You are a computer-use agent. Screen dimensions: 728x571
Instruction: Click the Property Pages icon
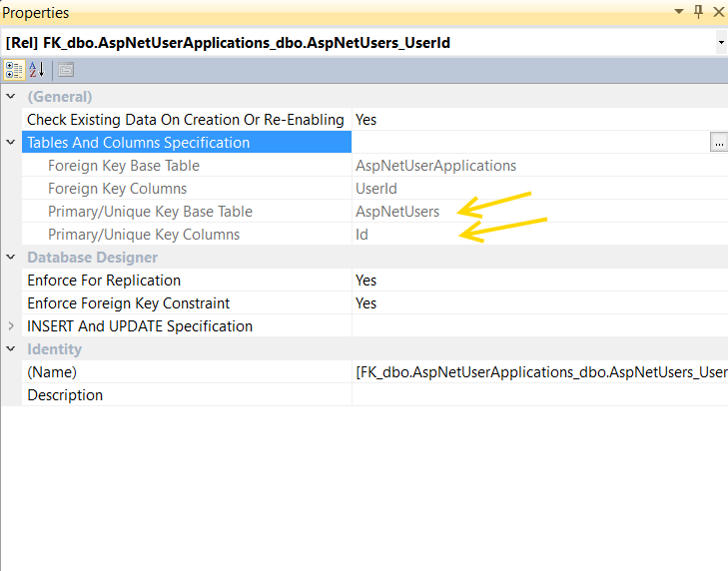tap(66, 70)
